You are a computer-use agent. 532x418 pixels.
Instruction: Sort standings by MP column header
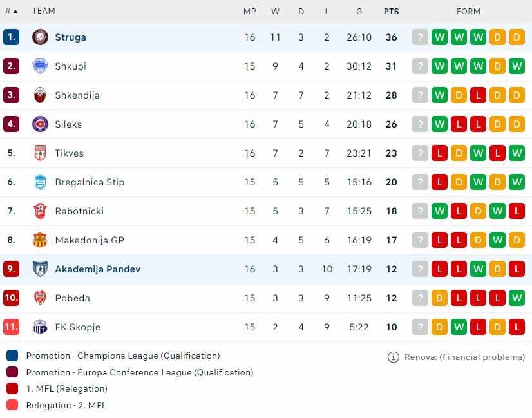[x=250, y=11]
